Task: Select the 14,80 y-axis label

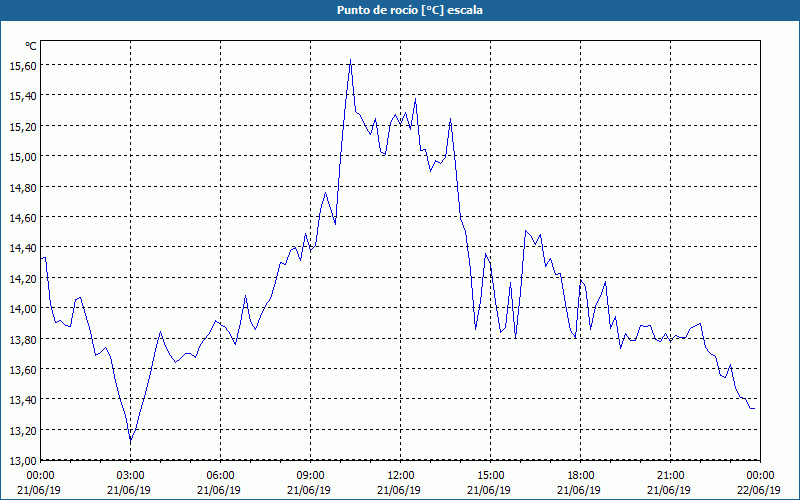Action: click(x=23, y=187)
